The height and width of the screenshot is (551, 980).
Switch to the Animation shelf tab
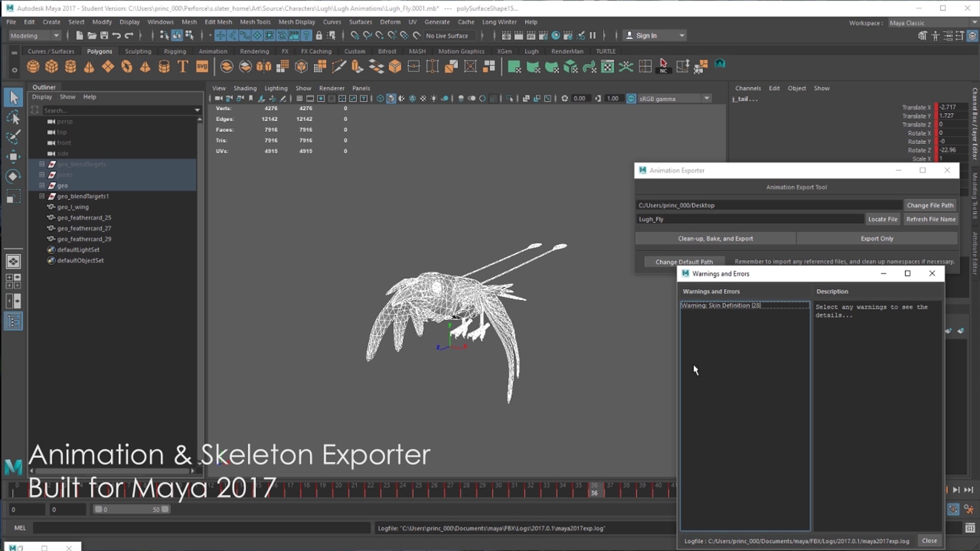(213, 51)
